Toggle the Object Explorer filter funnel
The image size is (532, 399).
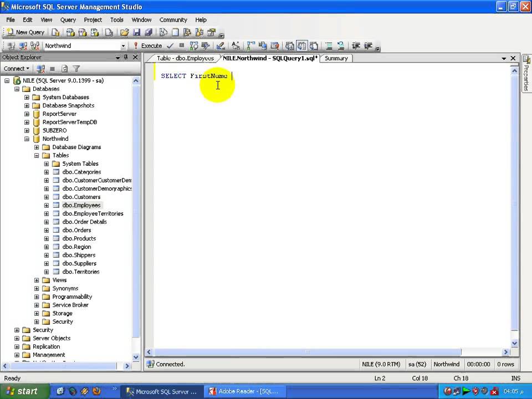pos(76,69)
